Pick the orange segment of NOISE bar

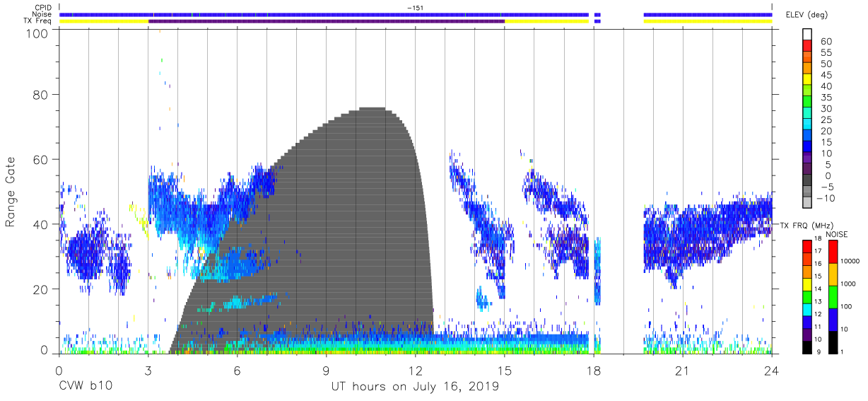[x=832, y=273]
